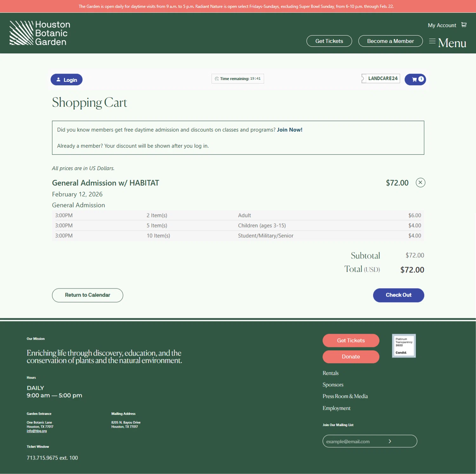Open the Platinum Transparency Candid badge

point(404,346)
